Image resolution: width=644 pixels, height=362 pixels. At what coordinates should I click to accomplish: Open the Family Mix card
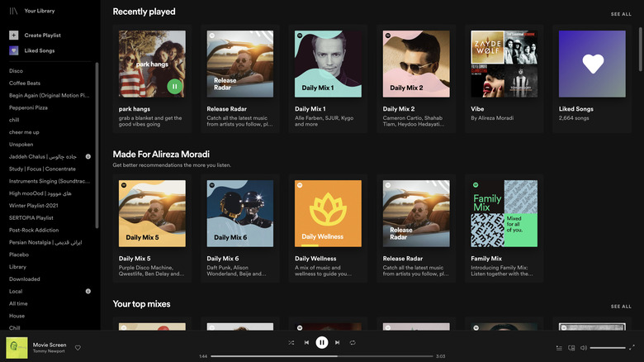coord(504,228)
